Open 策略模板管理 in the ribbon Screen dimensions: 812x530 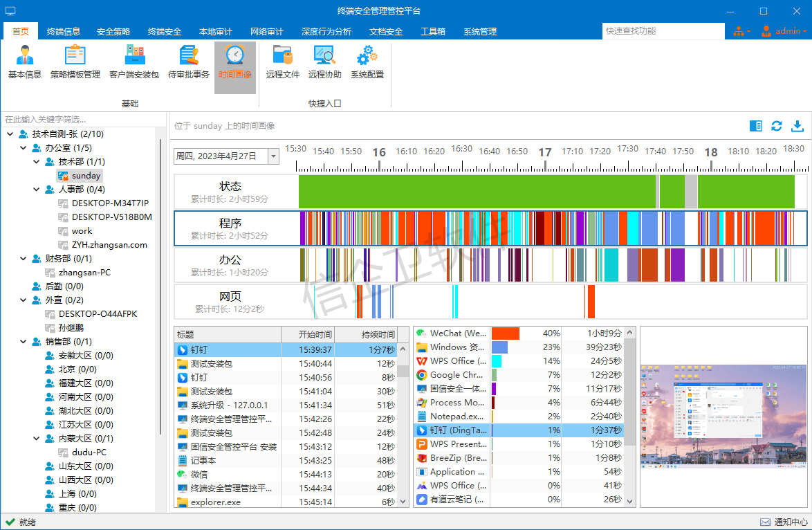[x=75, y=62]
